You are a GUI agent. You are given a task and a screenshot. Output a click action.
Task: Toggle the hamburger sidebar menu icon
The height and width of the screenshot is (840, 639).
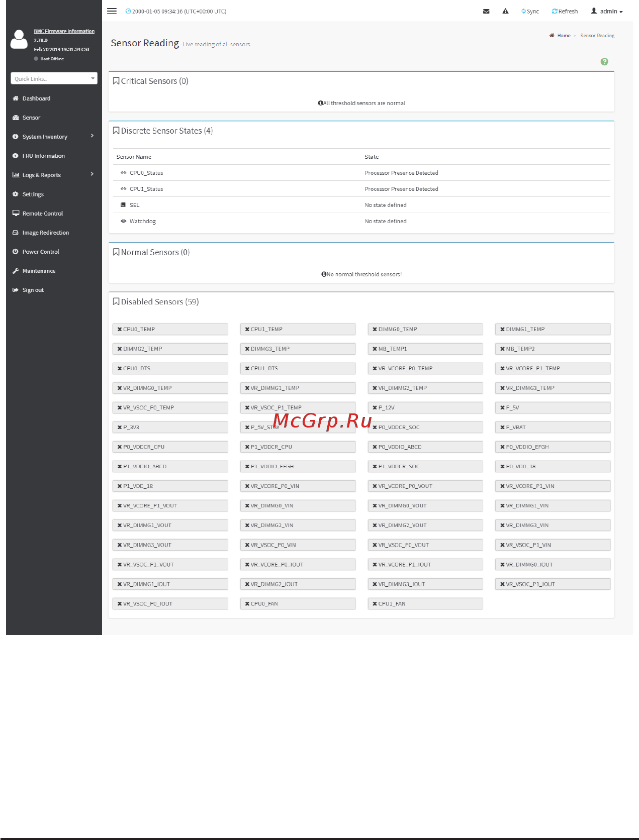coord(112,11)
